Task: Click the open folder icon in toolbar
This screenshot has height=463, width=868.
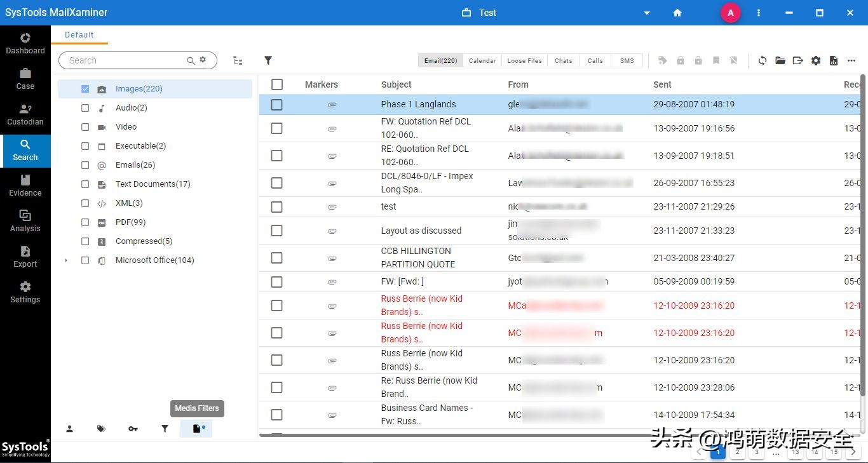Action: click(780, 60)
